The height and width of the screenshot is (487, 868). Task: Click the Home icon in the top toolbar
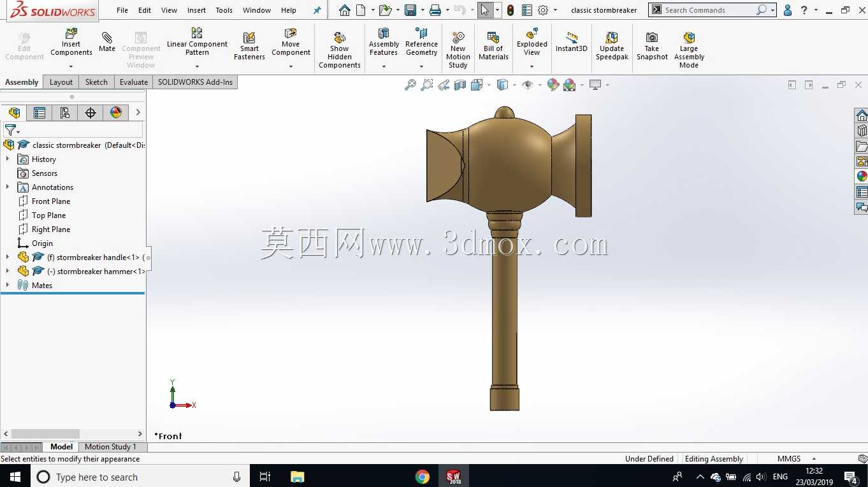[x=344, y=10]
